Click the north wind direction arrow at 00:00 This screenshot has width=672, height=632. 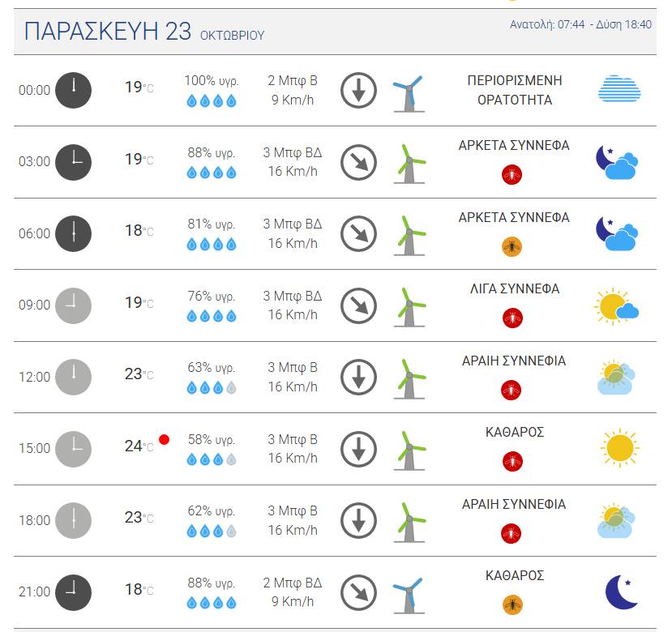[x=359, y=91]
